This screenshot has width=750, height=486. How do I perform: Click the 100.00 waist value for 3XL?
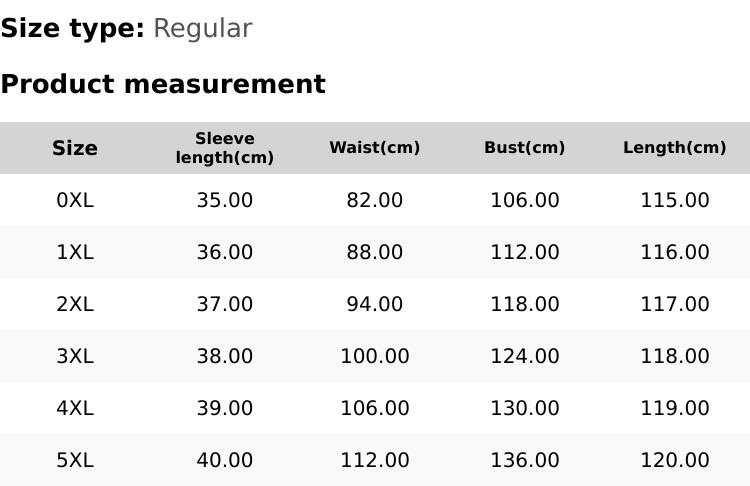[x=375, y=356]
